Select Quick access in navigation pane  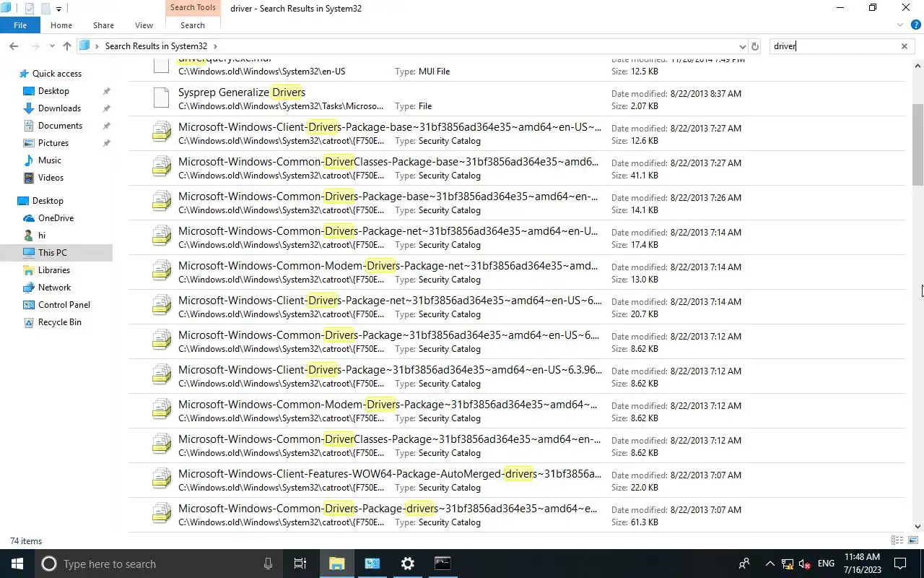click(56, 74)
